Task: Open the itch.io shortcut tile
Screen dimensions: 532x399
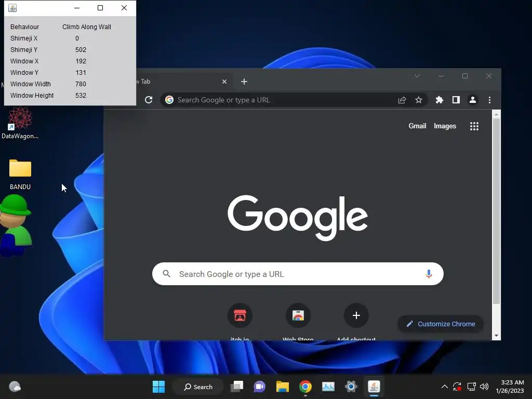Action: point(240,315)
